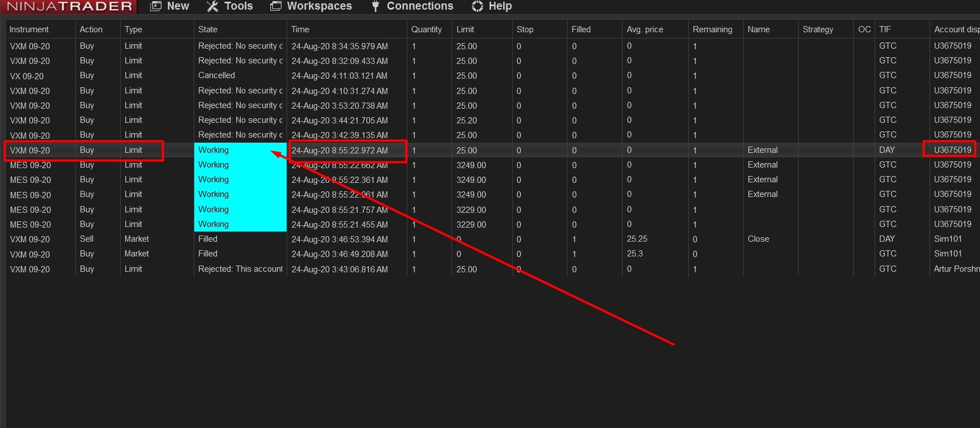Open the Connections menu

tap(412, 6)
